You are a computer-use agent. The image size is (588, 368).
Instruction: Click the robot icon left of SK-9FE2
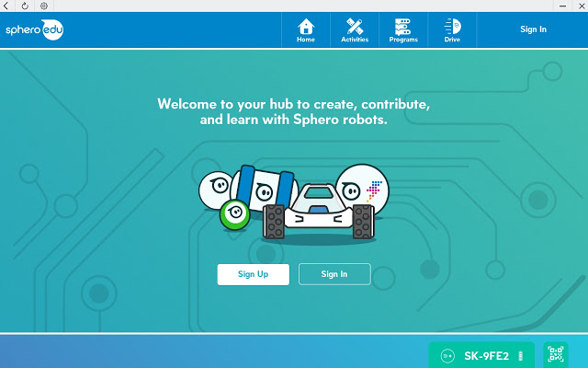coord(447,356)
